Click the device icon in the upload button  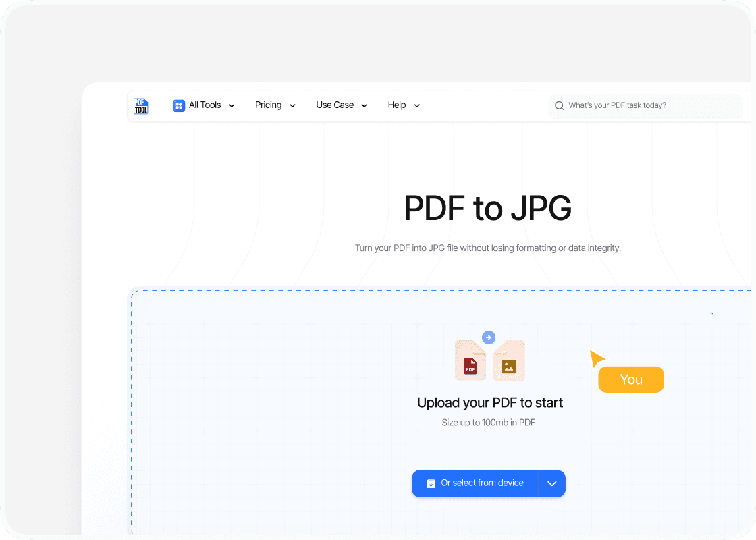[x=431, y=483]
